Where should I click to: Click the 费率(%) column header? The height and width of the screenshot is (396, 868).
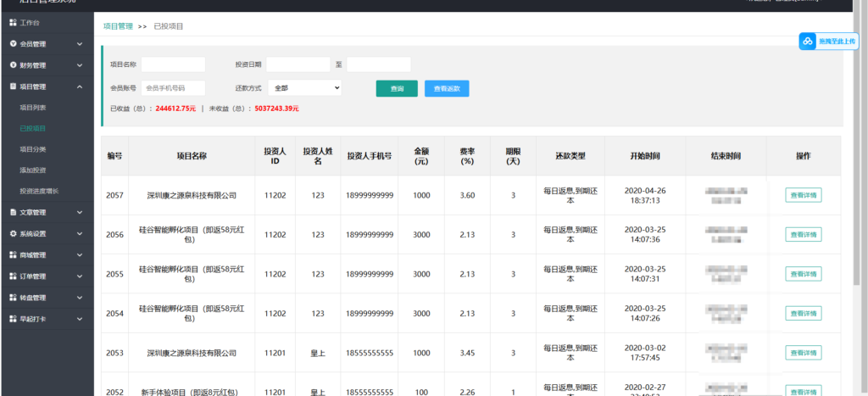(467, 156)
